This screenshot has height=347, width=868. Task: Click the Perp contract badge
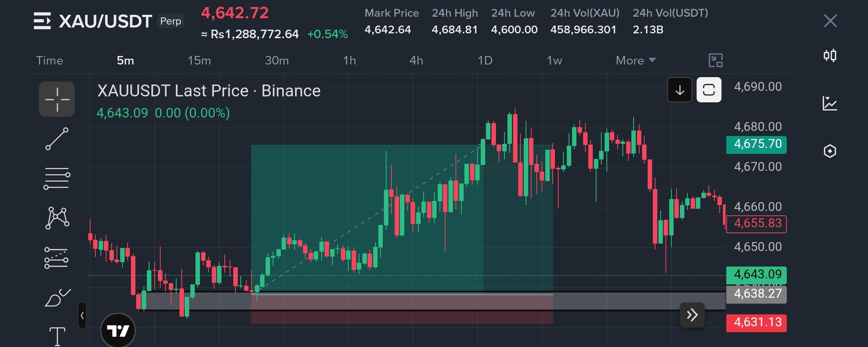171,21
